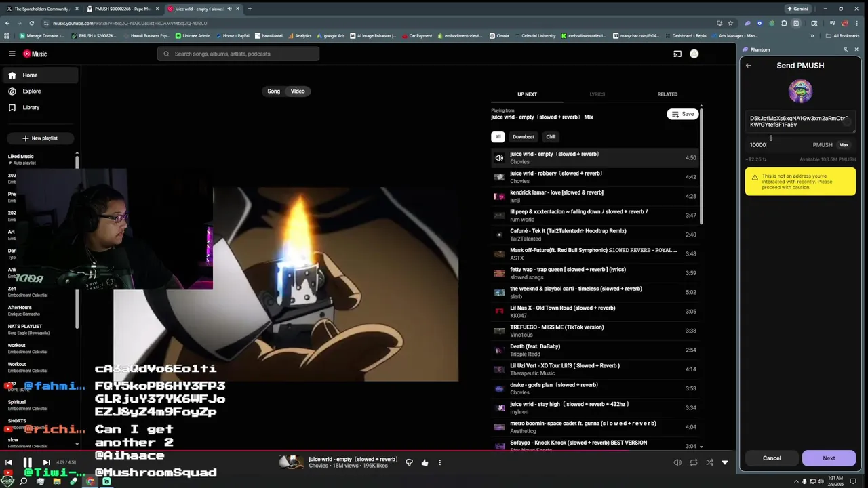Select the LYRICS tab

pos(597,94)
